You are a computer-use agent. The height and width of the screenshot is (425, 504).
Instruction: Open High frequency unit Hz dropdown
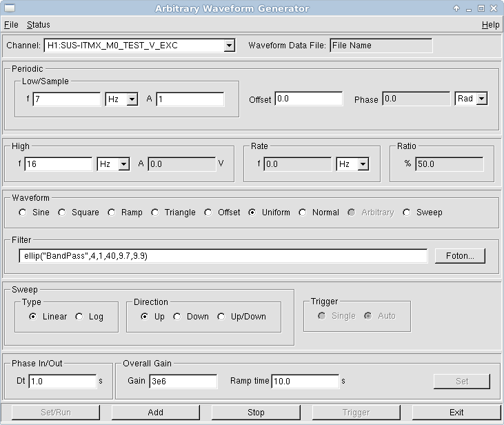pyautogui.click(x=123, y=164)
